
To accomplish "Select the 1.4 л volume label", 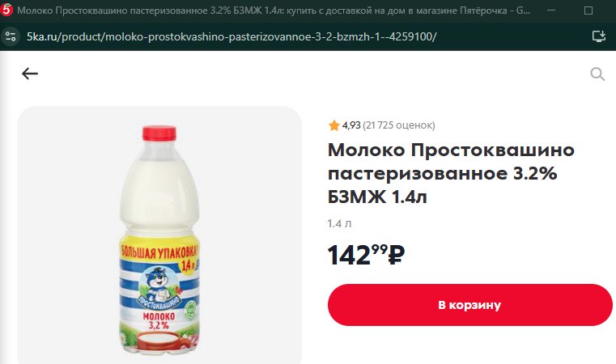I will 339,223.
